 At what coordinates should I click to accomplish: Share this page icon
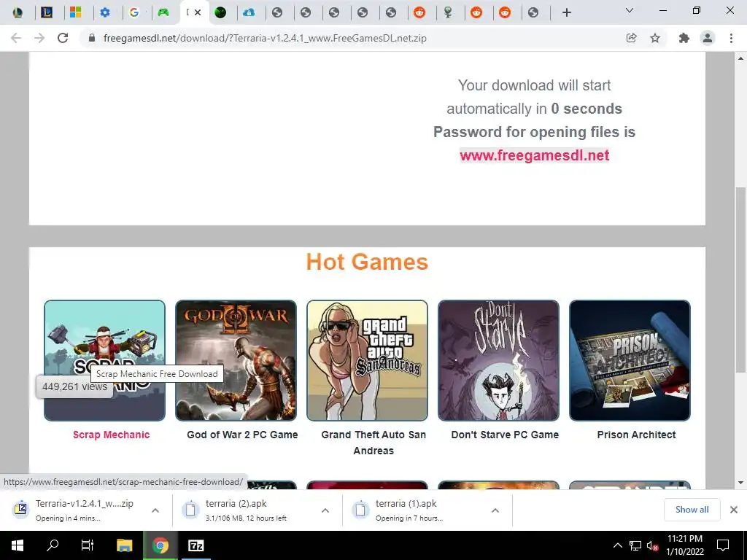pos(631,38)
